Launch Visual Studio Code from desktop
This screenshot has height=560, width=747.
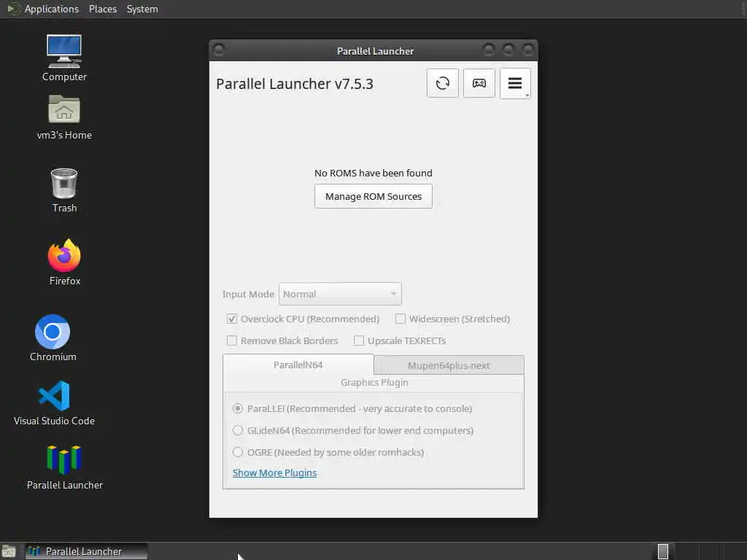click(x=54, y=402)
